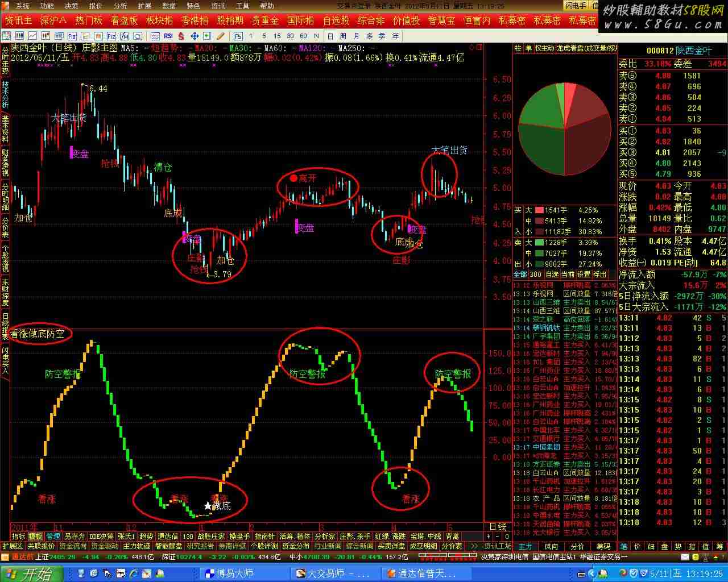Click the bright red large-buy legend swatch
The width and height of the screenshot is (728, 582).
(x=539, y=210)
